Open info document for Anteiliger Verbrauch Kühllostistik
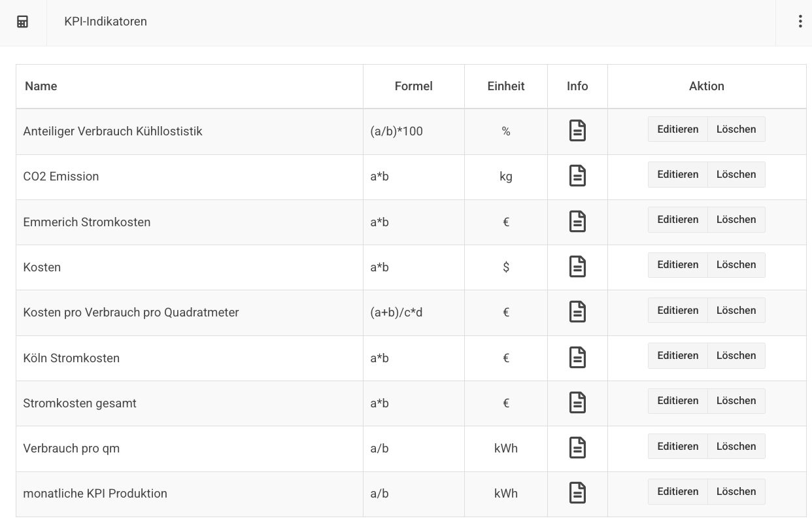Viewport: 812px width, 527px height. [577, 131]
